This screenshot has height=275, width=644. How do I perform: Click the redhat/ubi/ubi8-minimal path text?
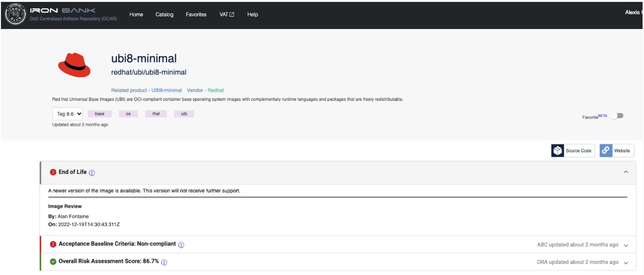point(149,72)
